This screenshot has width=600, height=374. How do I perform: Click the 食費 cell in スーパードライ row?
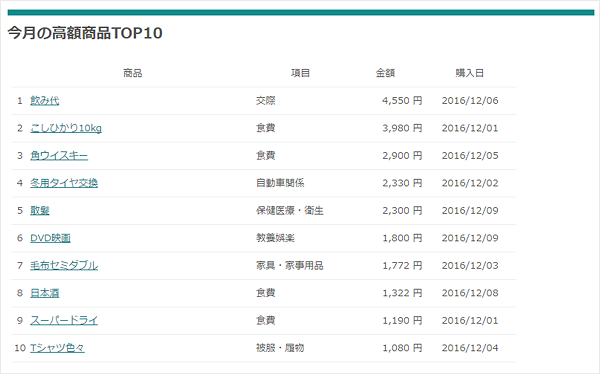pos(266,320)
